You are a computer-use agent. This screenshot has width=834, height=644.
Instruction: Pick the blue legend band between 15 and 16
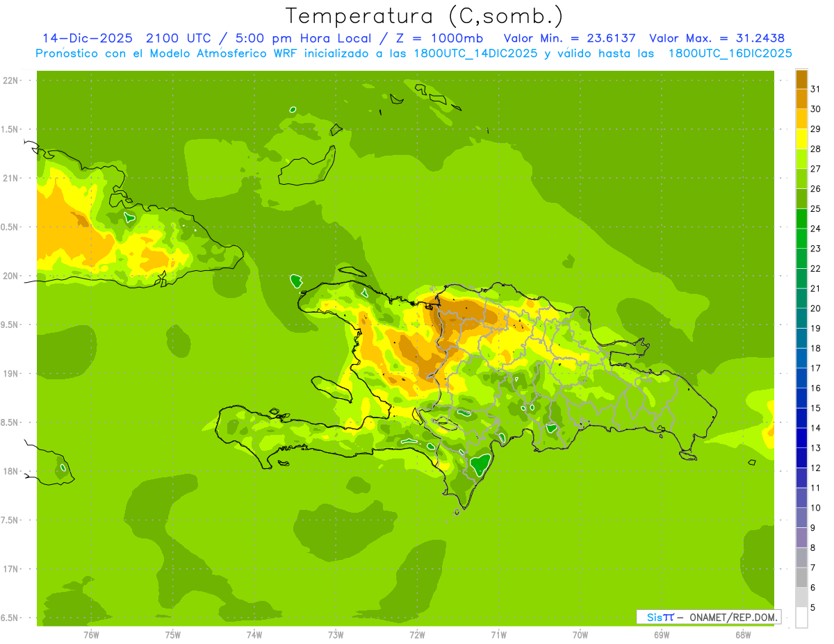[x=801, y=398]
